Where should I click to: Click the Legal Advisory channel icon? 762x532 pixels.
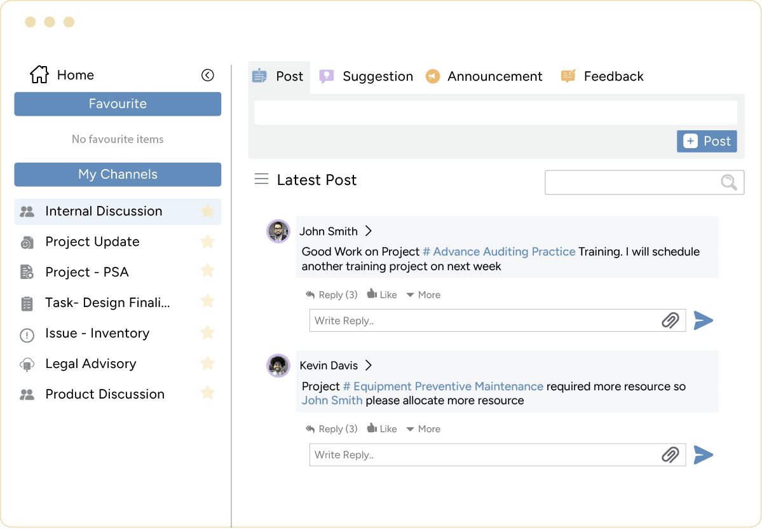(x=26, y=364)
